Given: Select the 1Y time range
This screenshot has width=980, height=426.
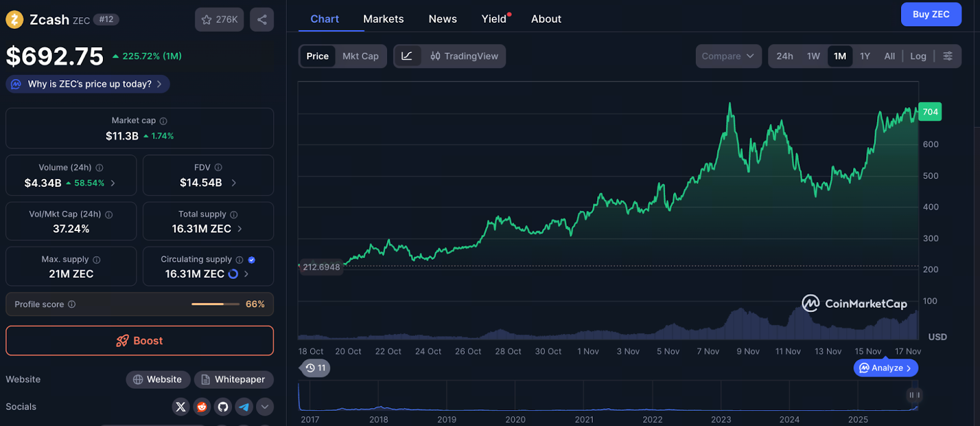Looking at the screenshot, I should click(x=865, y=56).
